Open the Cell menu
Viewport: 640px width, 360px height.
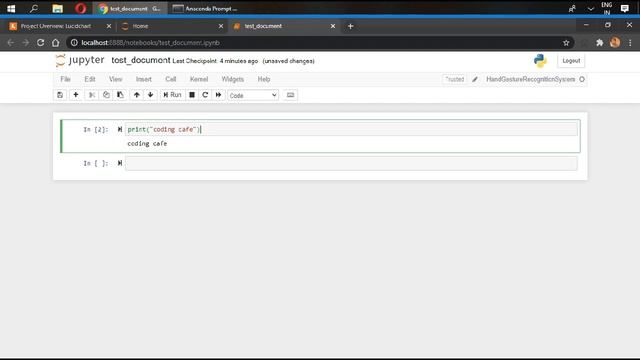point(171,79)
